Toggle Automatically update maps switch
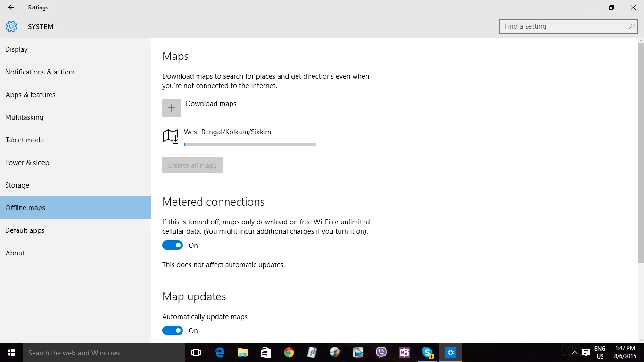644x362 pixels. pos(173,330)
